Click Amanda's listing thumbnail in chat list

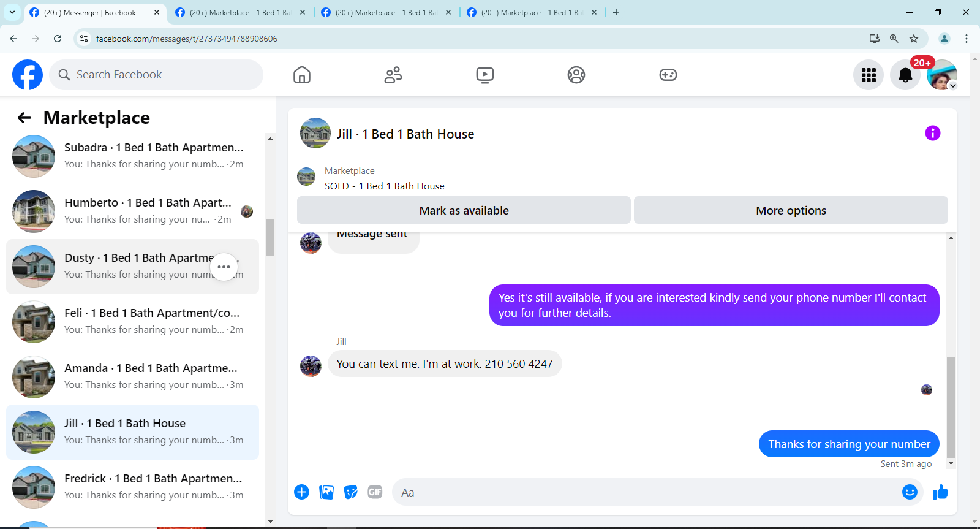pos(34,377)
